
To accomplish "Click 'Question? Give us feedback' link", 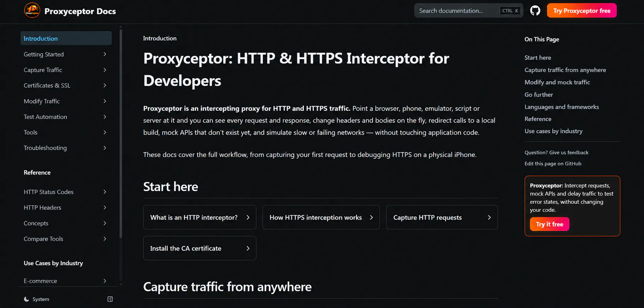I will [x=556, y=152].
